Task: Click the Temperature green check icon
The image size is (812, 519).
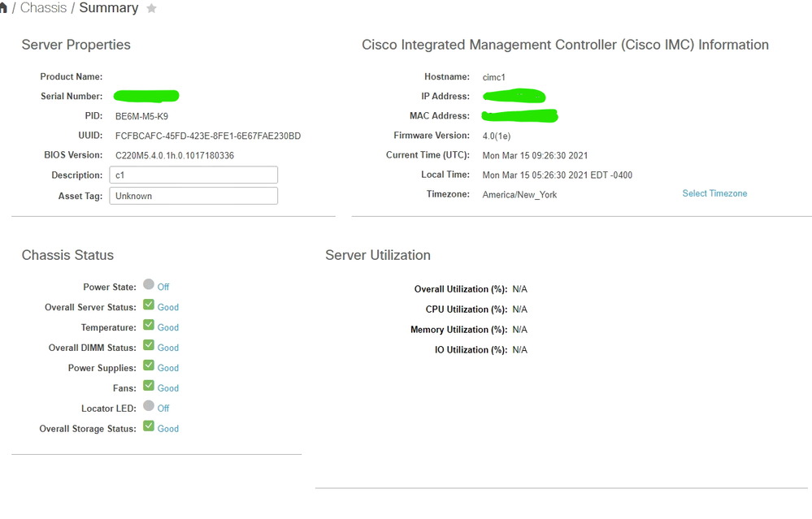Action: [149, 324]
